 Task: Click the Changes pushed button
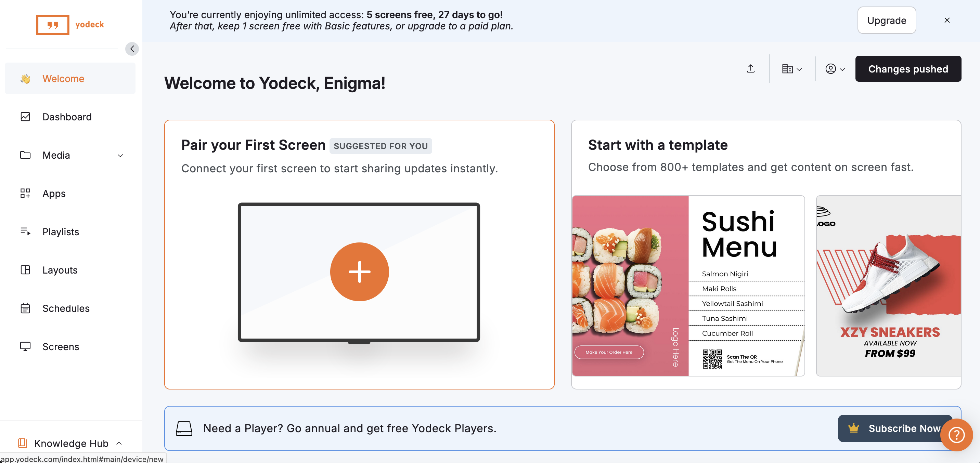(x=908, y=69)
